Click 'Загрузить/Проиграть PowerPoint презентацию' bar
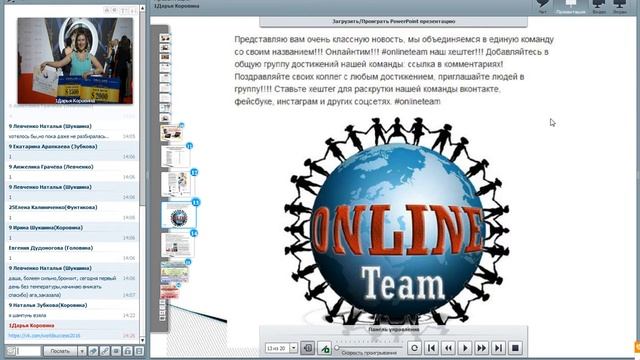The height and width of the screenshot is (360, 640). click(393, 22)
